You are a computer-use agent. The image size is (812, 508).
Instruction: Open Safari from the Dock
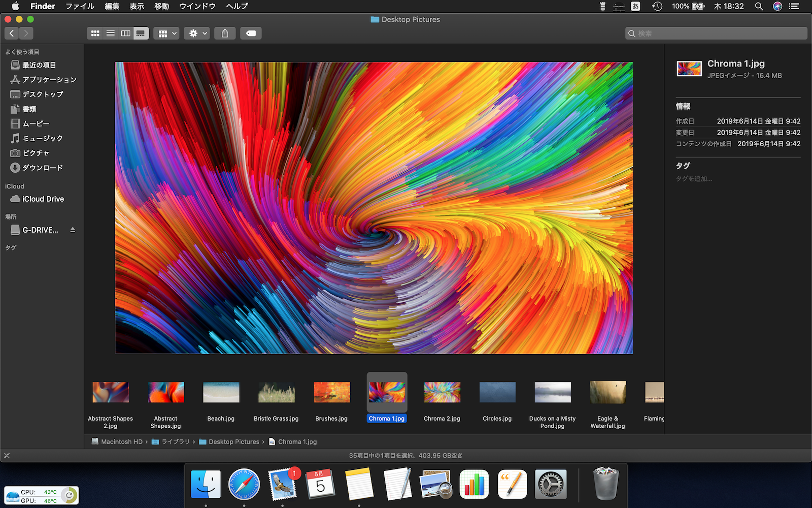244,484
